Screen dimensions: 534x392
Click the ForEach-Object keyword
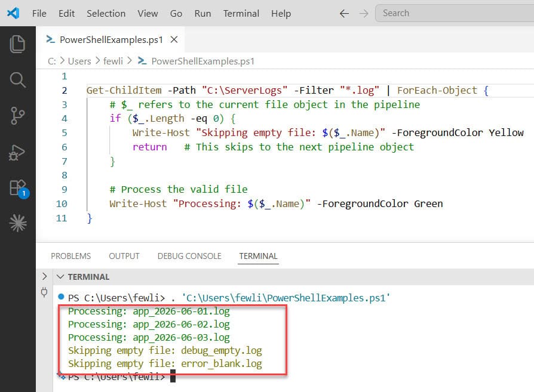437,91
